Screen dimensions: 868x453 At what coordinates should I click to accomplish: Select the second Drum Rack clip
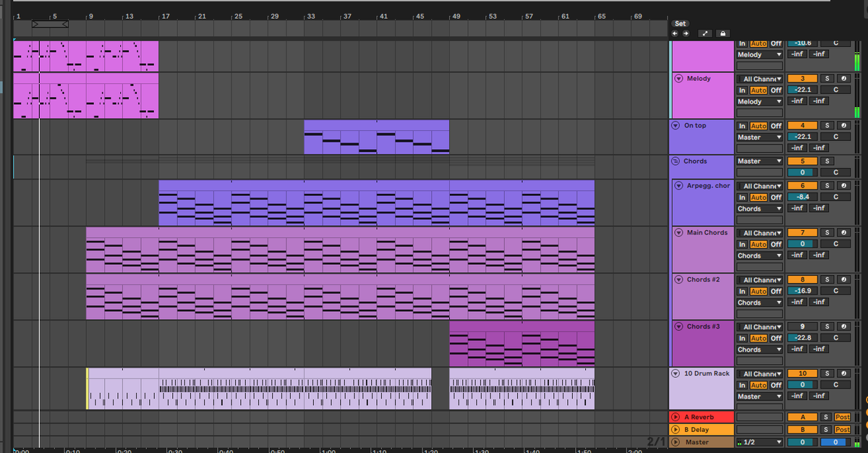point(522,389)
